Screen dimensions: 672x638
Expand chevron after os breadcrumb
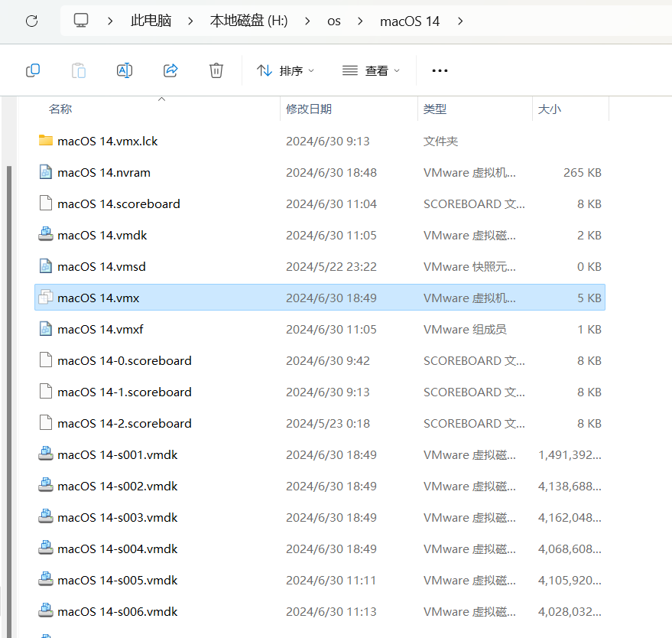[x=360, y=21]
